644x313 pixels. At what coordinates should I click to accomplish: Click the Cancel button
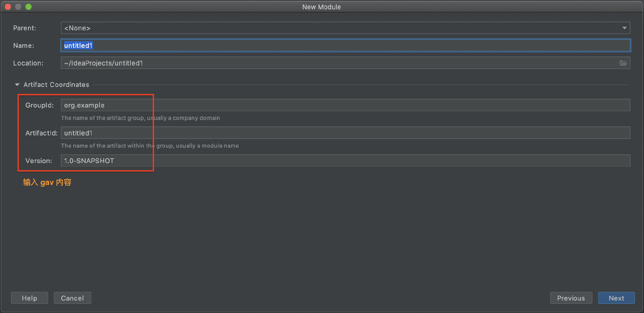coord(72,298)
